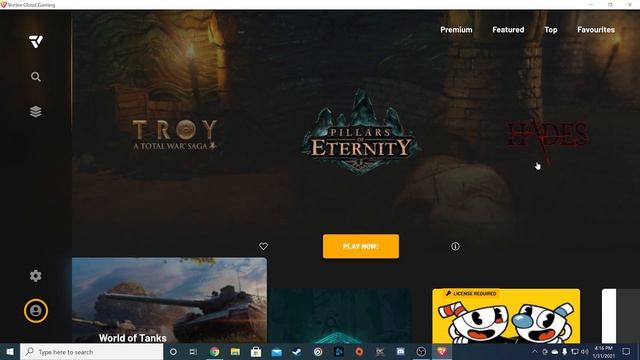Open the user profile icon
The width and height of the screenshot is (640, 360).
coord(36,311)
